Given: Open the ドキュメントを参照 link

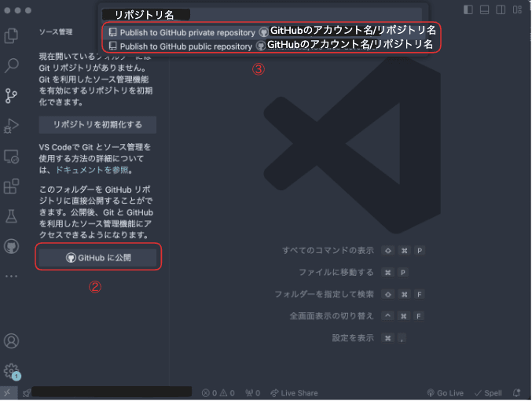Looking at the screenshot, I should 92,170.
